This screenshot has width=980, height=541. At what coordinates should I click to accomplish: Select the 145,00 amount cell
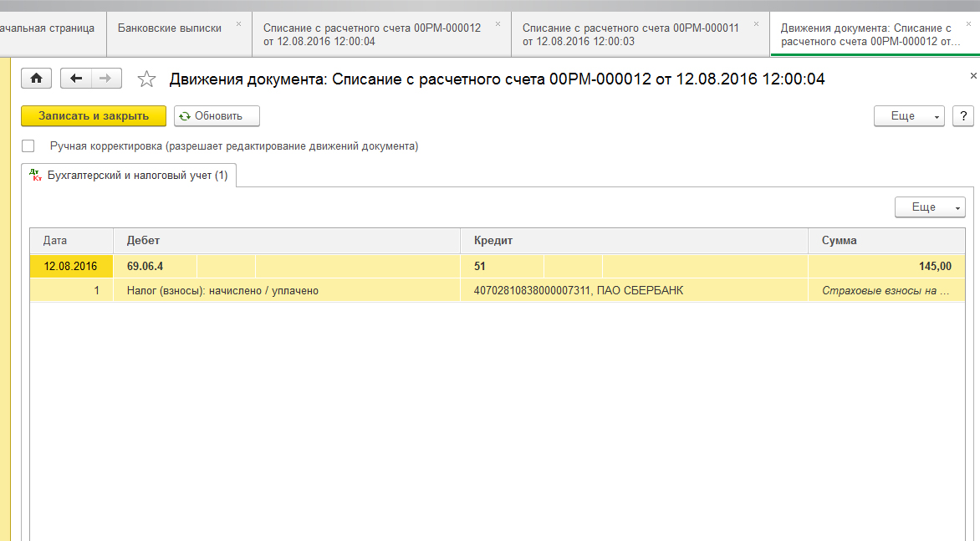coord(886,267)
